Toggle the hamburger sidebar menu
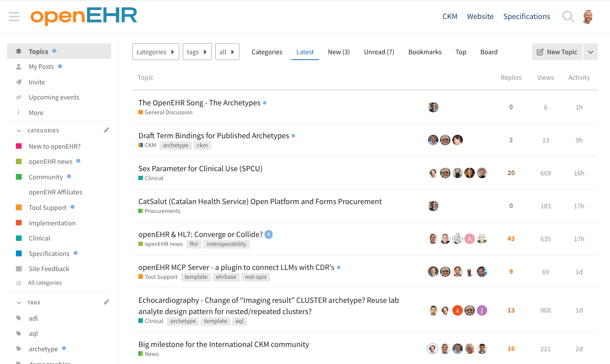Image resolution: width=610 pixels, height=364 pixels. pos(14,17)
